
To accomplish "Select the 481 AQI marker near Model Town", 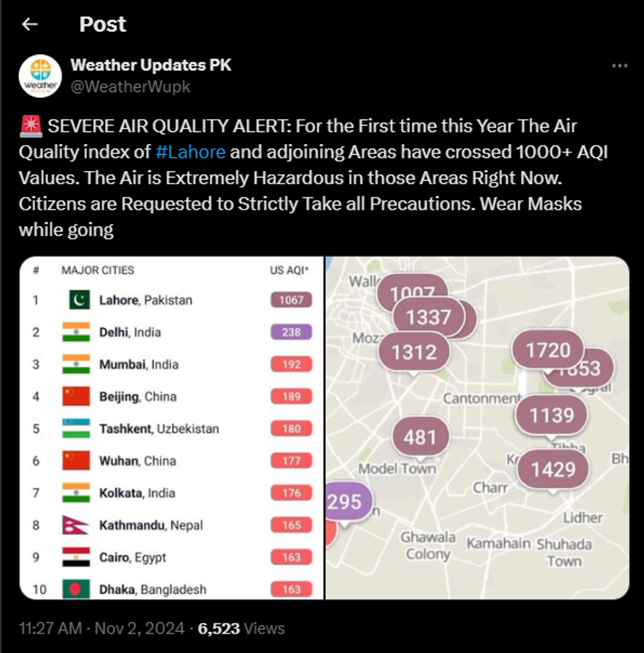I will [420, 437].
